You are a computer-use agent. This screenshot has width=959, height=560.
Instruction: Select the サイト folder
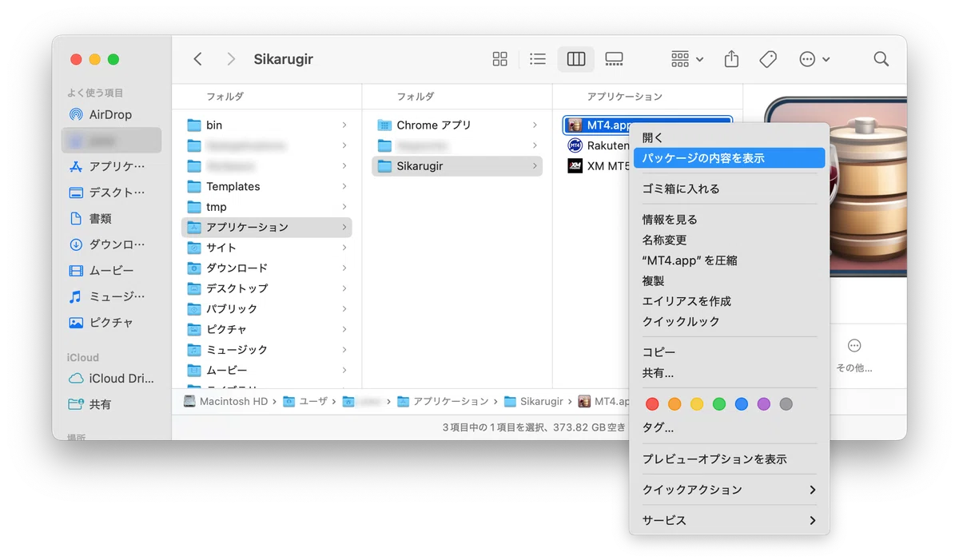[267, 248]
